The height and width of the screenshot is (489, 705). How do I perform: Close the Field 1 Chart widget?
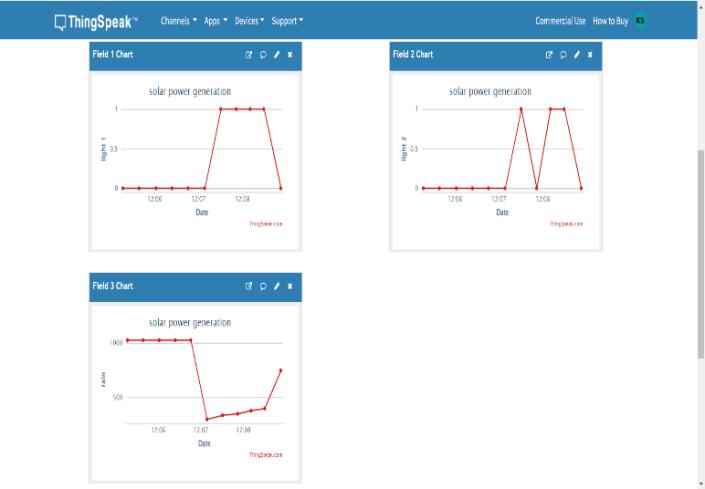290,55
